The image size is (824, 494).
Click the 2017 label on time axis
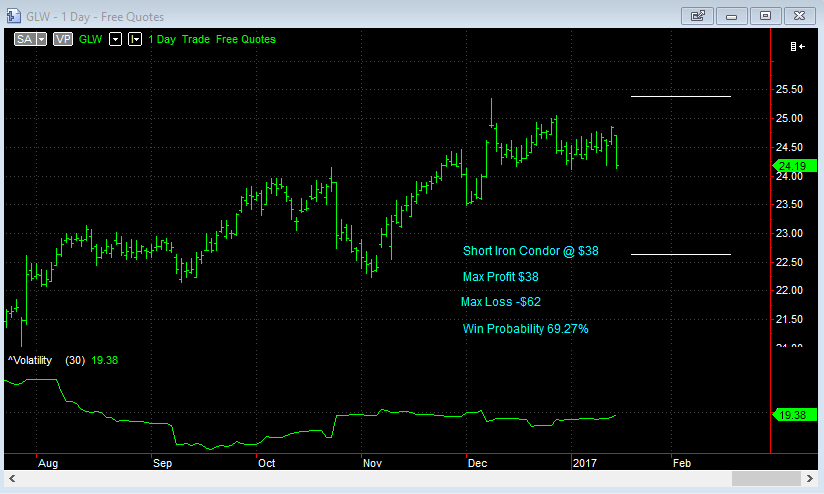585,464
